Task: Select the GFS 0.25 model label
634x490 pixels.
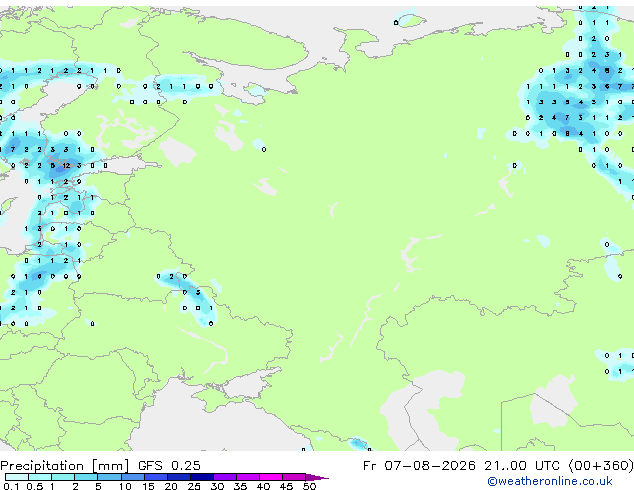Action: (169, 466)
